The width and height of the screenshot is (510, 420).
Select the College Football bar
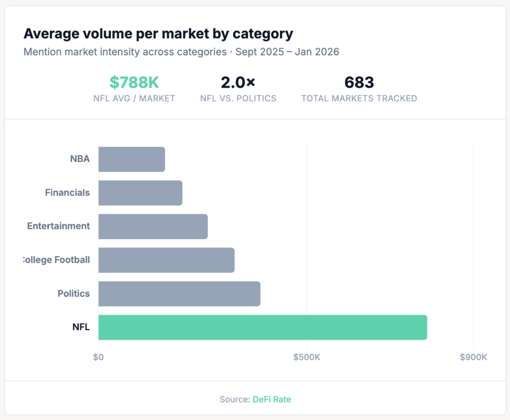[166, 260]
